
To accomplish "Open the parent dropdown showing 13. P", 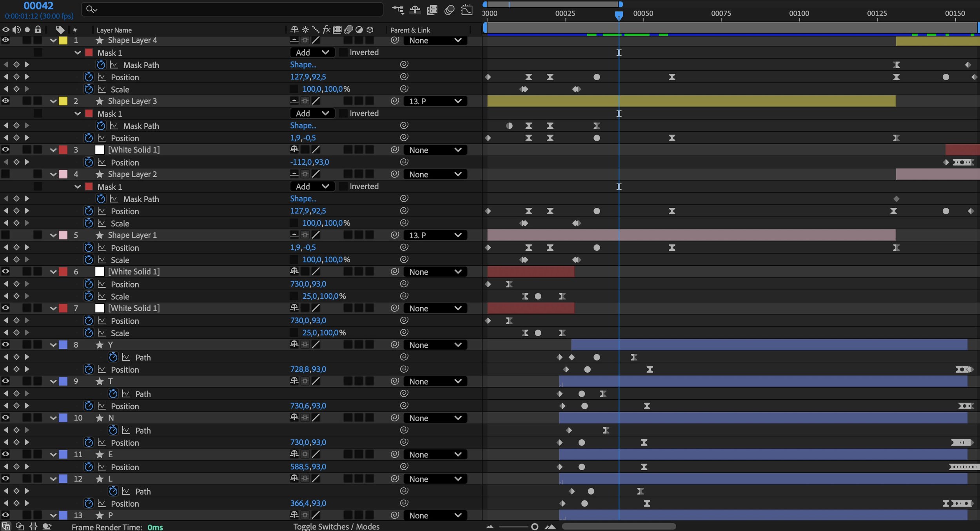I will click(434, 101).
